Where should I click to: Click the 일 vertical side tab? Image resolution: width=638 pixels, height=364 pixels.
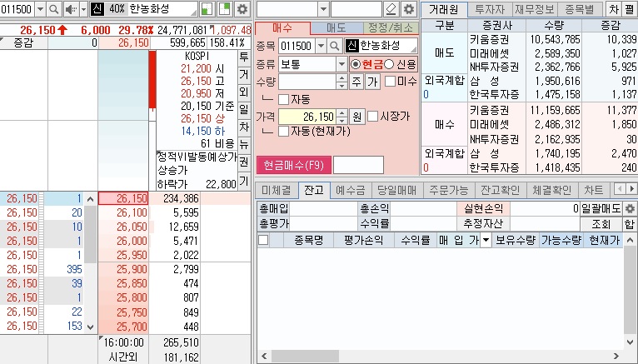[244, 109]
